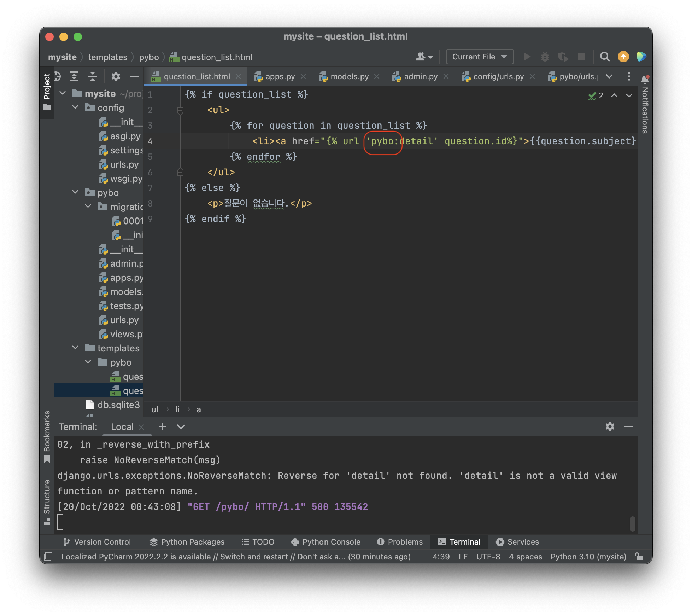Toggle the Project tool window sidebar button
The image size is (692, 616).
pyautogui.click(x=47, y=92)
